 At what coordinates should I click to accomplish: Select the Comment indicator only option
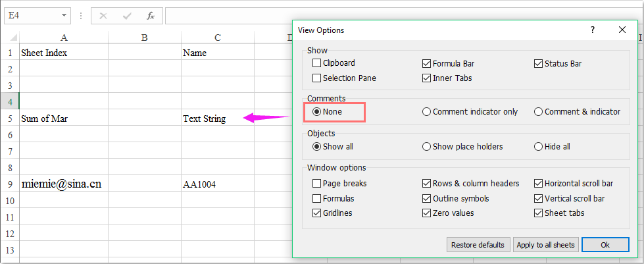point(427,112)
